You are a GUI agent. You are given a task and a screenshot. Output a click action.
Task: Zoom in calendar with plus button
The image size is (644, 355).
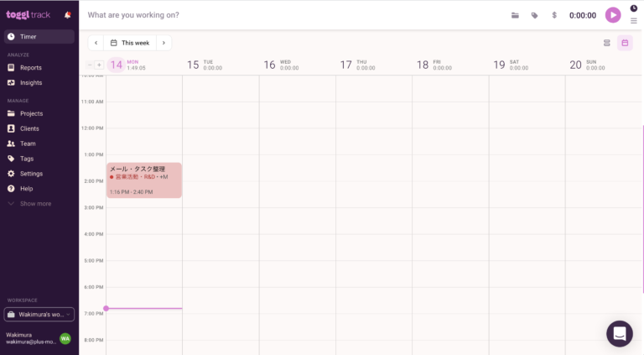tap(99, 65)
